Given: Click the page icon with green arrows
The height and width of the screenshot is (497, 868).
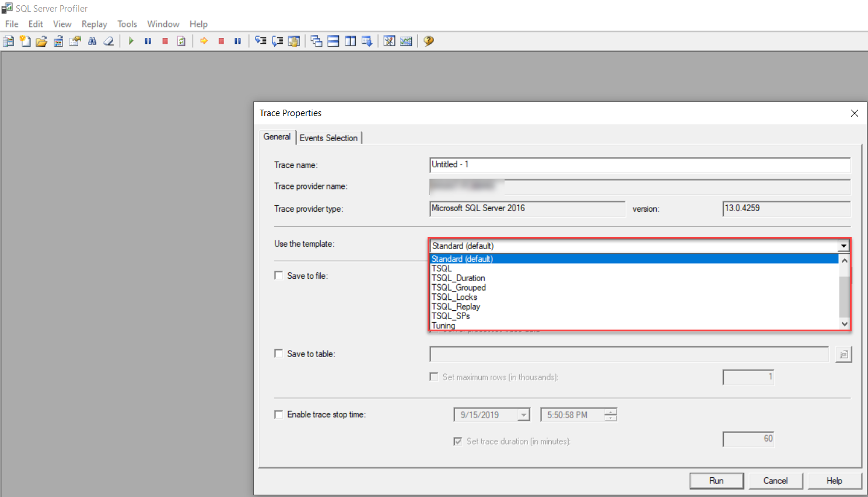Looking at the screenshot, I should pos(181,41).
